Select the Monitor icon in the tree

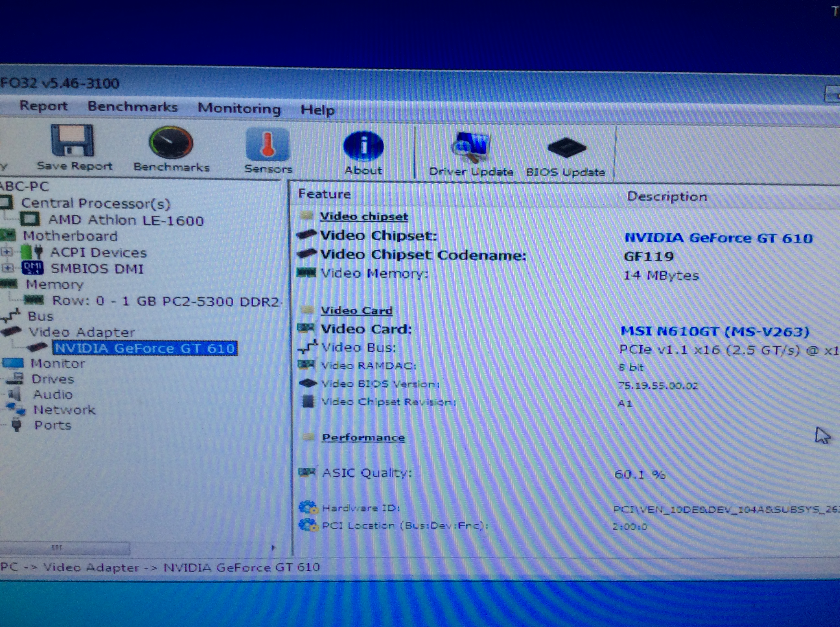(x=14, y=363)
